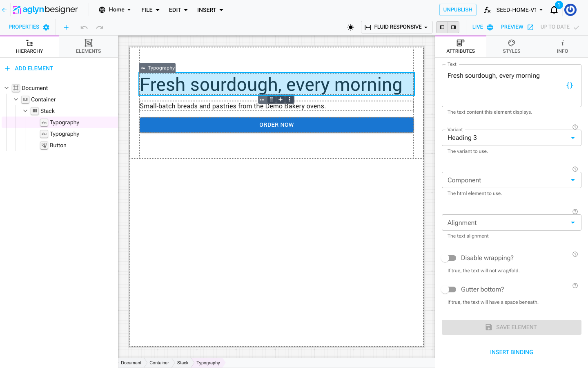Open the Alignment dropdown

[512, 222]
